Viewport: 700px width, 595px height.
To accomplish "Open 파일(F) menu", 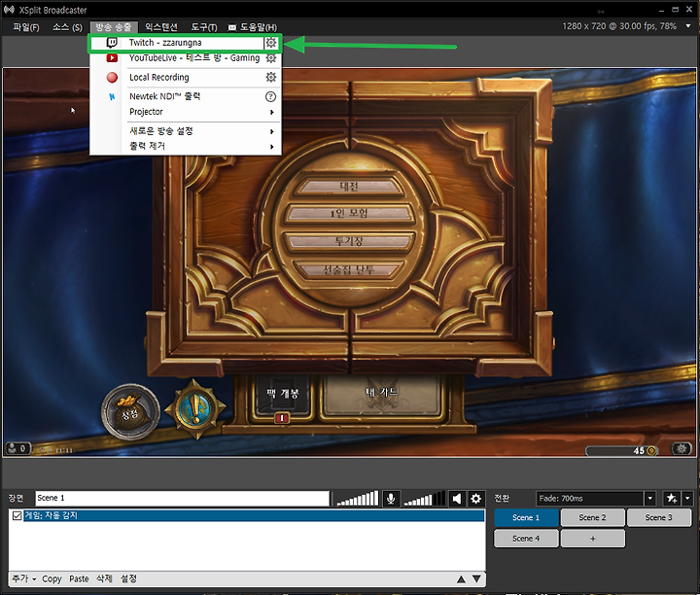I will pos(26,27).
